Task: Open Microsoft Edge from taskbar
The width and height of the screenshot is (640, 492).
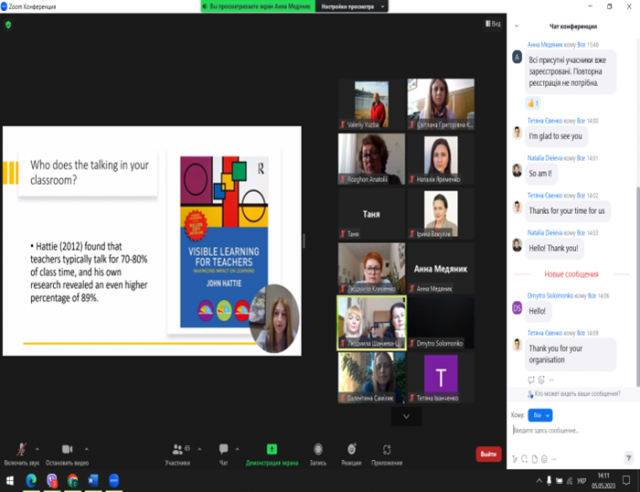Action: (31, 481)
